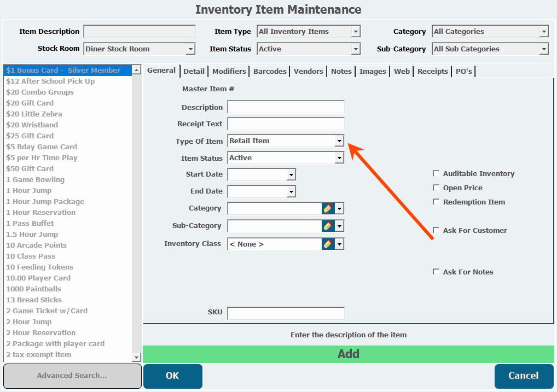Go to the Vendors tab
Viewport: 557px width, 392px height.
point(309,71)
